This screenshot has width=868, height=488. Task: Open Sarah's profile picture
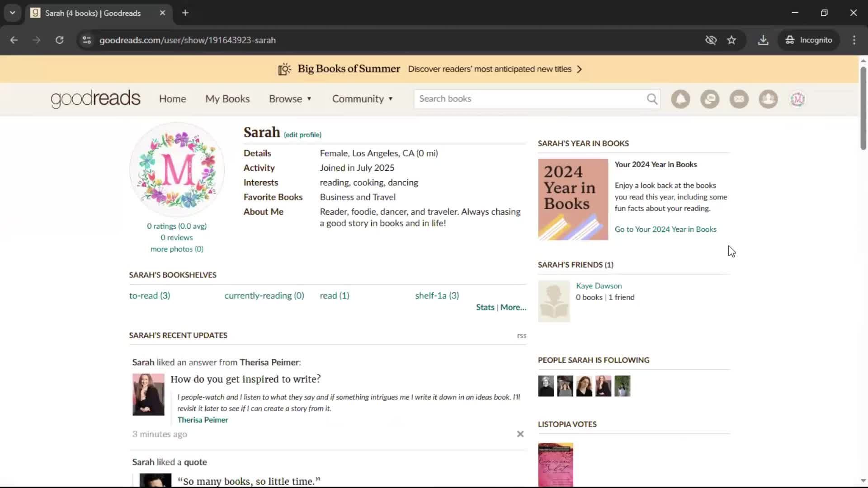click(177, 170)
